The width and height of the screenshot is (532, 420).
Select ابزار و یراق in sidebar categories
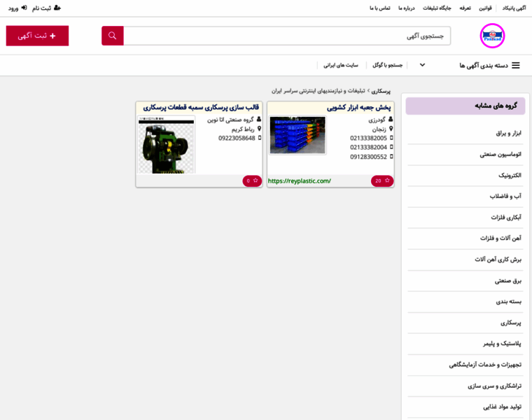pos(505,132)
